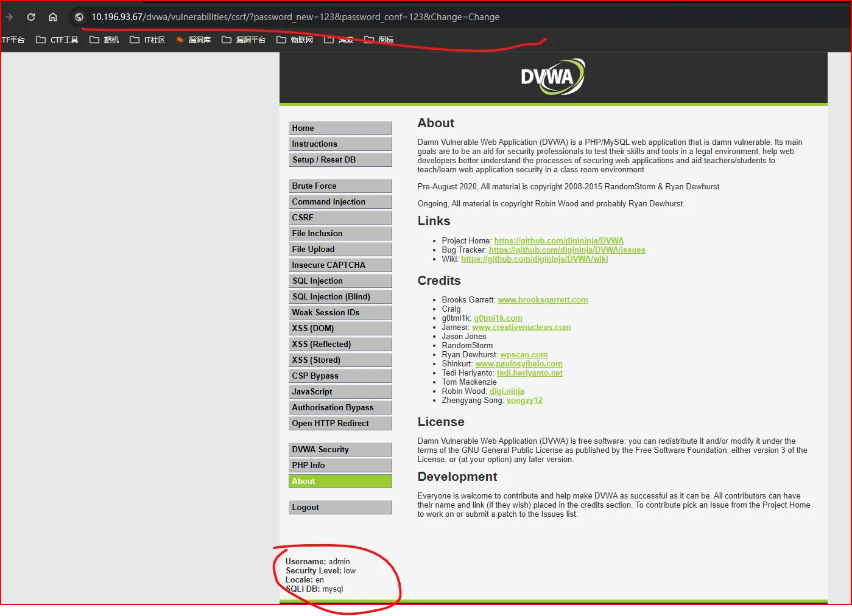The width and height of the screenshot is (852, 616).
Task: Click the DVWA logo in the header
Action: [x=553, y=77]
